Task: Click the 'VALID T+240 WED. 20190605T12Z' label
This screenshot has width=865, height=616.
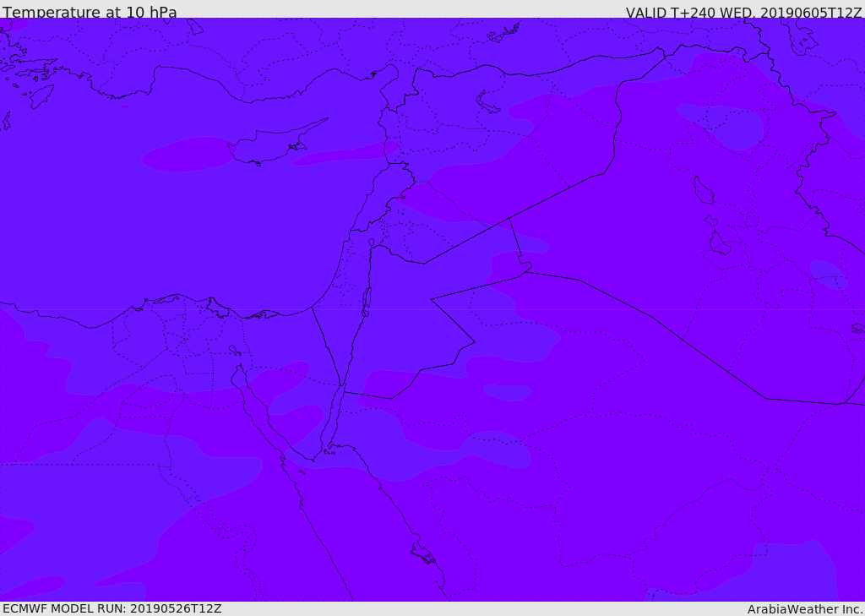Action: pyautogui.click(x=743, y=12)
